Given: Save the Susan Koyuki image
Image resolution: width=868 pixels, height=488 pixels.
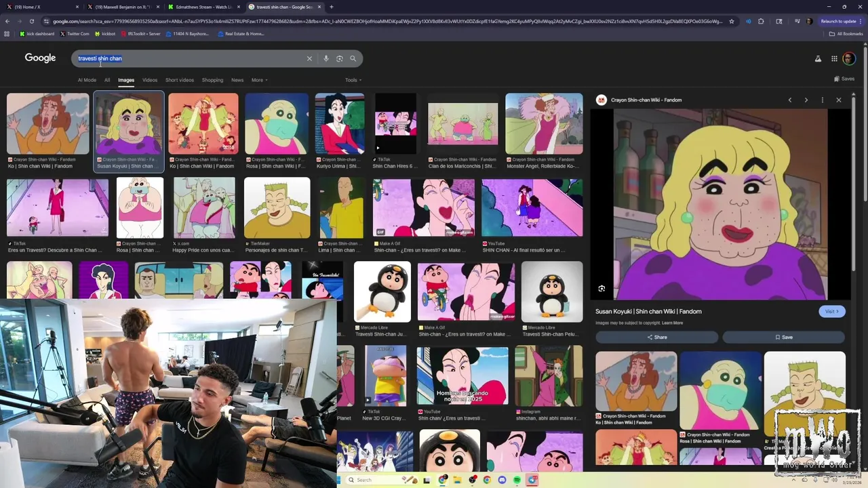Looking at the screenshot, I should (x=783, y=337).
